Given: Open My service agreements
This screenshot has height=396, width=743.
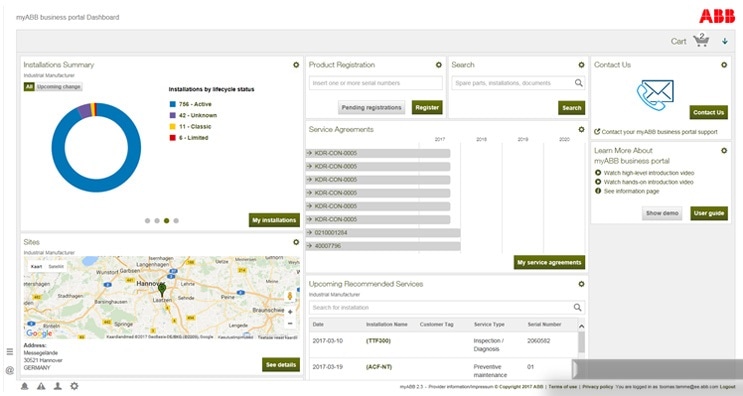Looking at the screenshot, I should coord(549,262).
